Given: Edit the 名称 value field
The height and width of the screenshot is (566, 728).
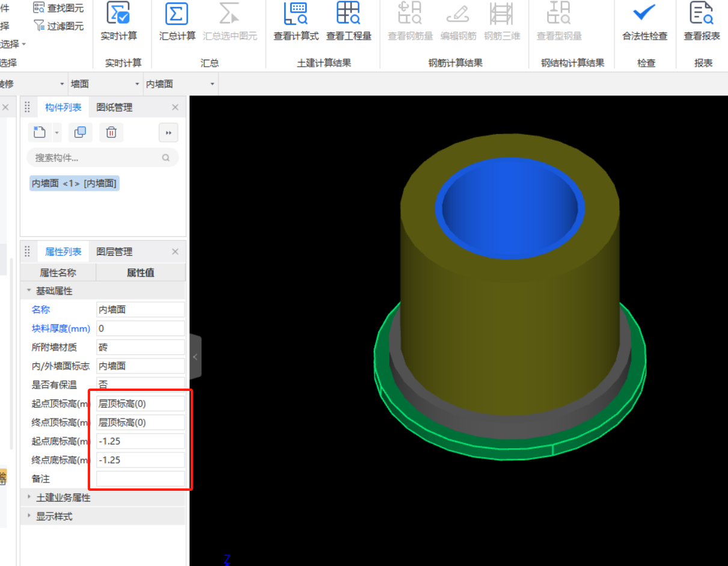Looking at the screenshot, I should tap(141, 309).
